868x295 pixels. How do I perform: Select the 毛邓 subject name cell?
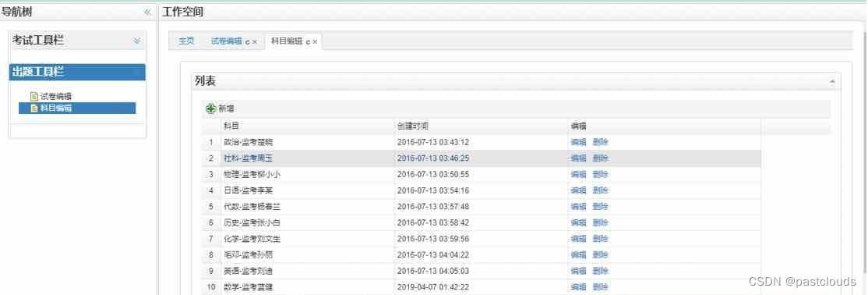point(249,254)
